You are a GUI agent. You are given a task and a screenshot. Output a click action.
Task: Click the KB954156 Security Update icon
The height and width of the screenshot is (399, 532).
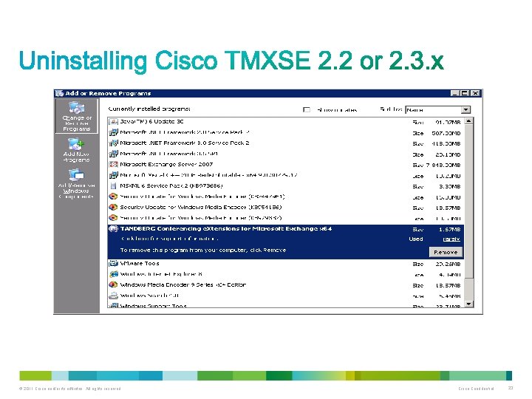[113, 207]
